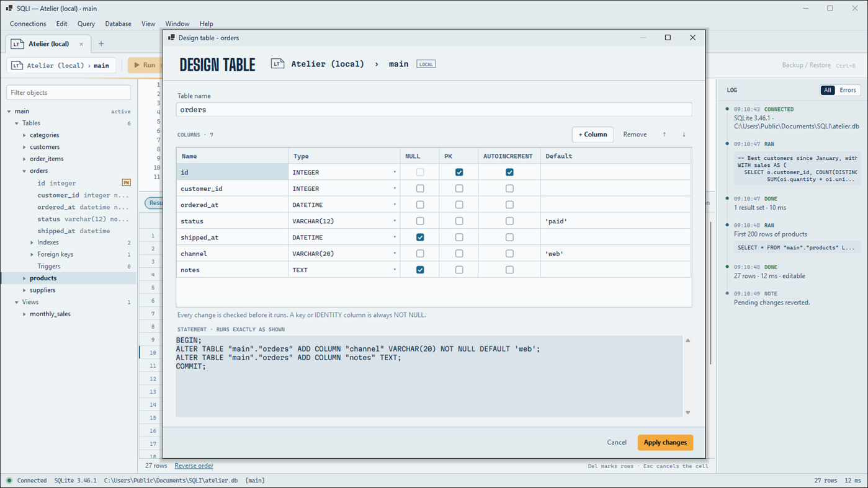Viewport: 868px width, 488px height.
Task: Click the Filter objects search box
Action: click(68, 92)
